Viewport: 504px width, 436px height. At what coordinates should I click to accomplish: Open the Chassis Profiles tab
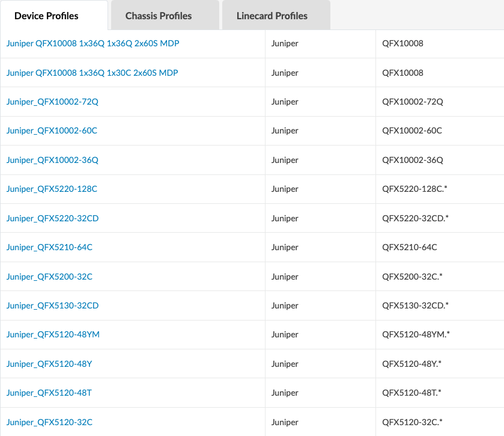(159, 16)
